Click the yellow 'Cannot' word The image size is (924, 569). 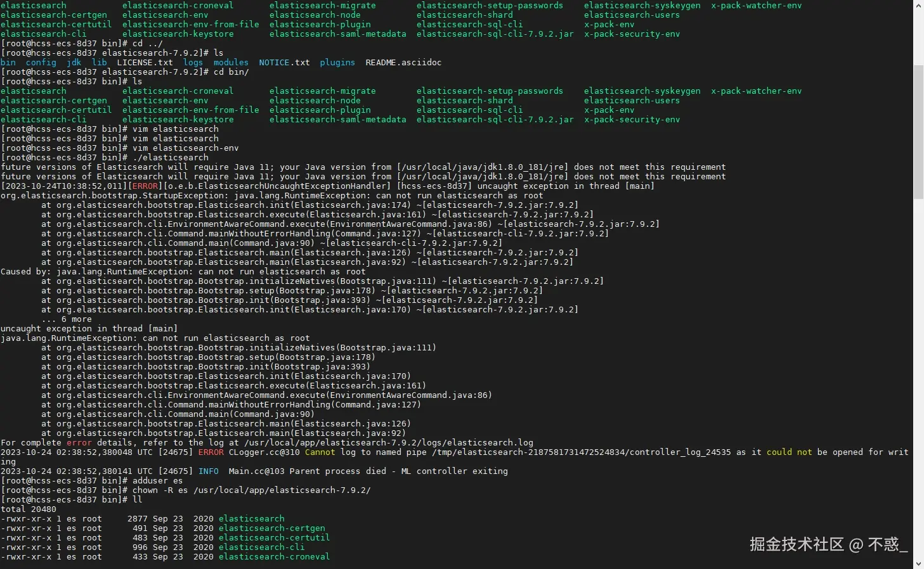click(320, 452)
